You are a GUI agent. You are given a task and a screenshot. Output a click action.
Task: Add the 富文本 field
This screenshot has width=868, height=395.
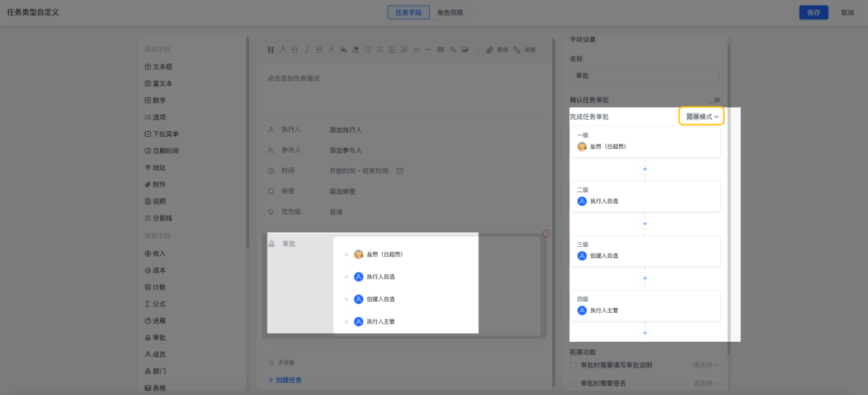158,84
